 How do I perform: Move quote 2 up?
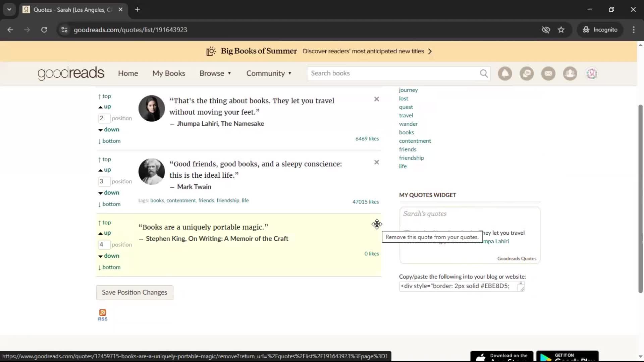point(104,107)
